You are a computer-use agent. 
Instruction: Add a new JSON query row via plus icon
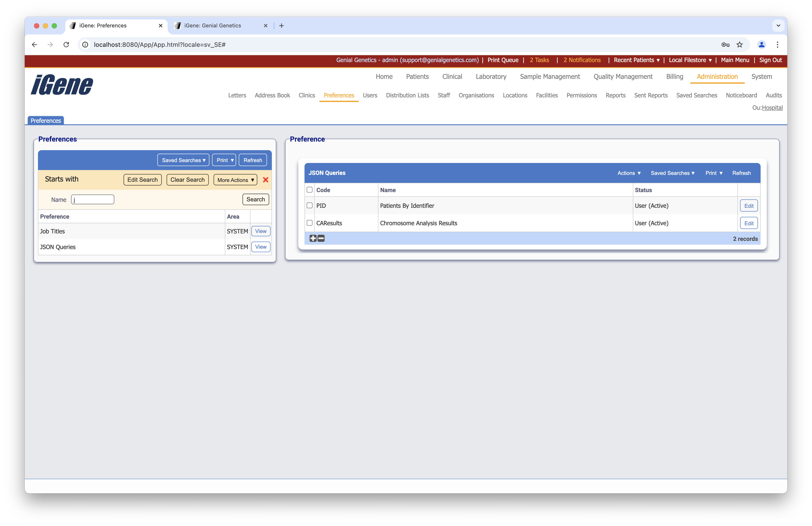(x=313, y=238)
